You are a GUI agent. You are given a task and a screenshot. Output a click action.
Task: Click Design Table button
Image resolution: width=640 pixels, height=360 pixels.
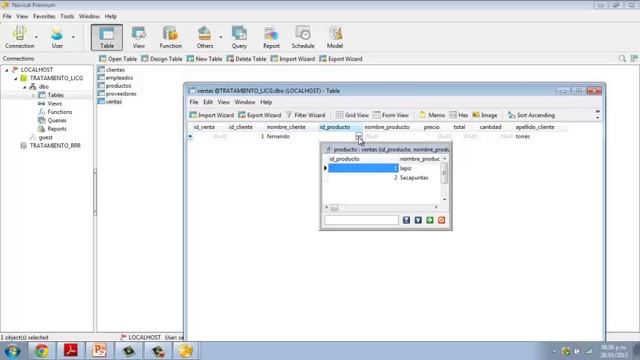click(x=162, y=59)
